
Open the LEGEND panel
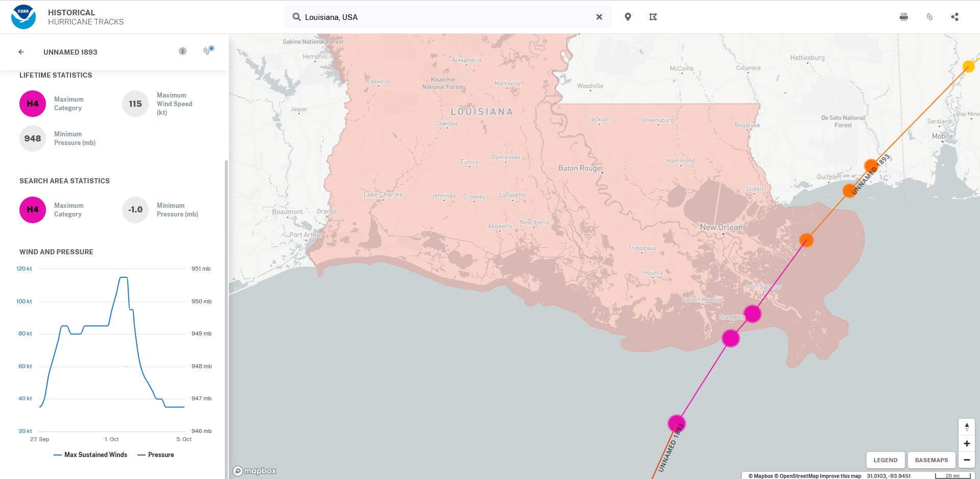click(x=885, y=460)
